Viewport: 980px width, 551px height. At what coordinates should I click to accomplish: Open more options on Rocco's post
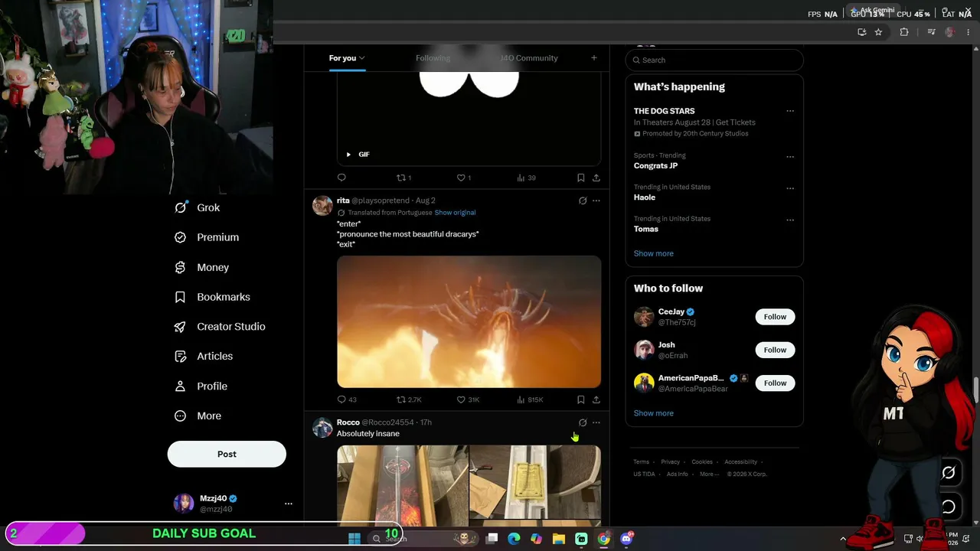(x=596, y=422)
